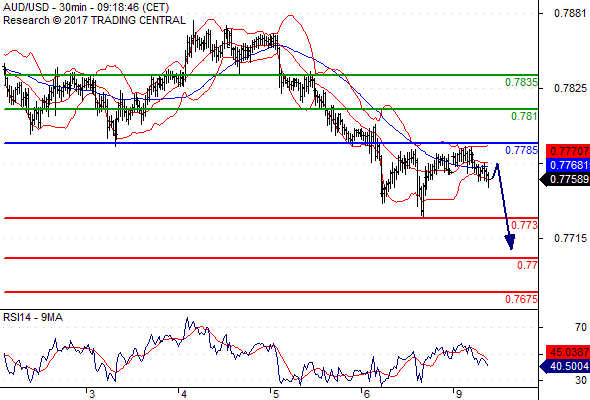Click date marker 9 on time axis
Viewport: 590px width, 400px height.
458,394
